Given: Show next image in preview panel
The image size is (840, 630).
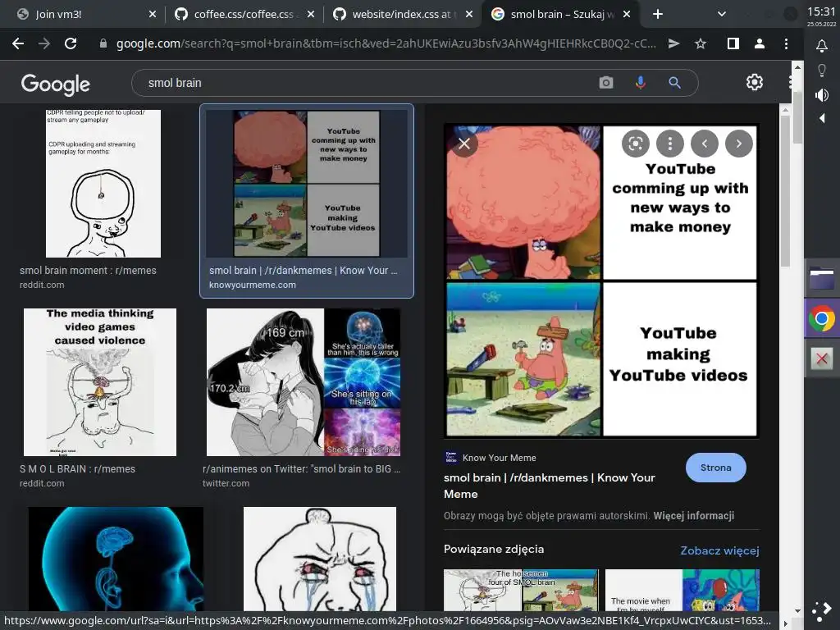Looking at the screenshot, I should coord(739,144).
